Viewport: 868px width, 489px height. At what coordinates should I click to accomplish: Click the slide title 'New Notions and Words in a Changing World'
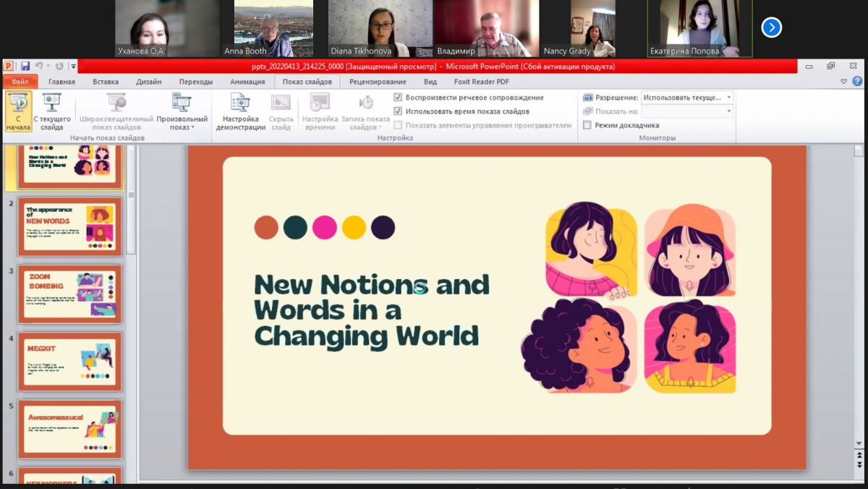(x=372, y=310)
